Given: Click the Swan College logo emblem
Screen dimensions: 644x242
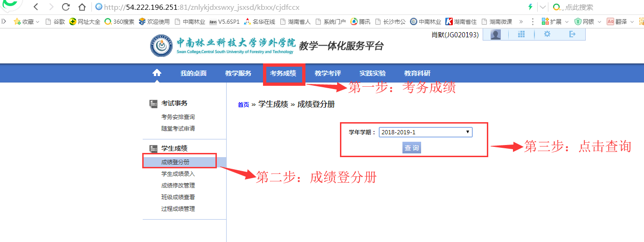Looking at the screenshot, I should [x=161, y=46].
